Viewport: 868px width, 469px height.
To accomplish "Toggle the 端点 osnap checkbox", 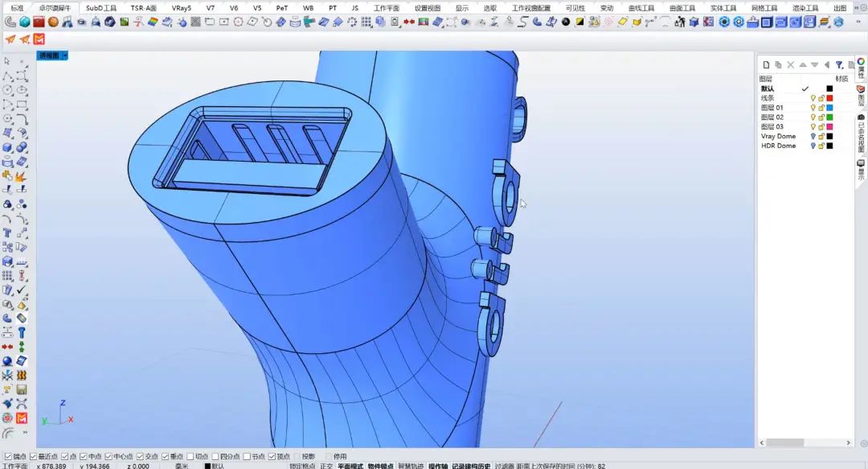I will (x=6, y=456).
